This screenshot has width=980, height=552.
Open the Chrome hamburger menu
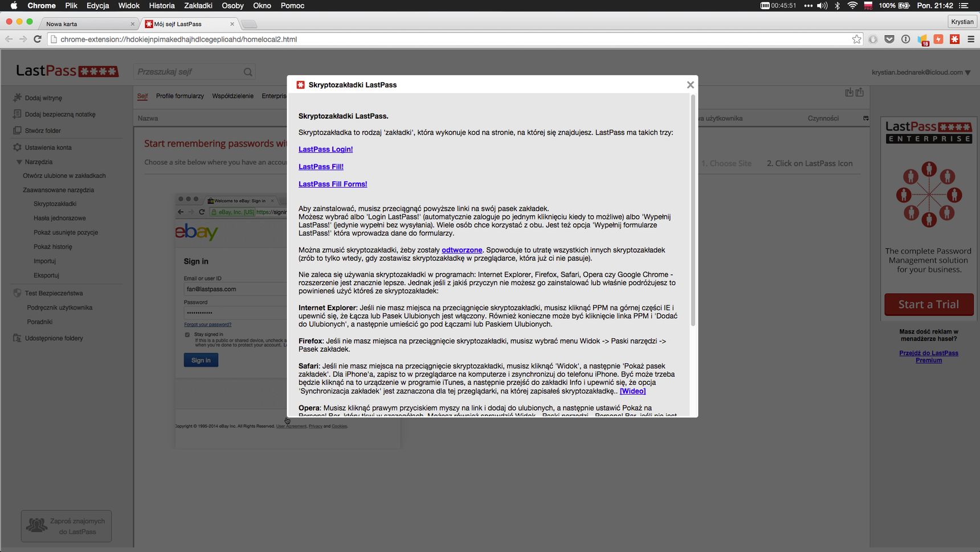point(971,39)
